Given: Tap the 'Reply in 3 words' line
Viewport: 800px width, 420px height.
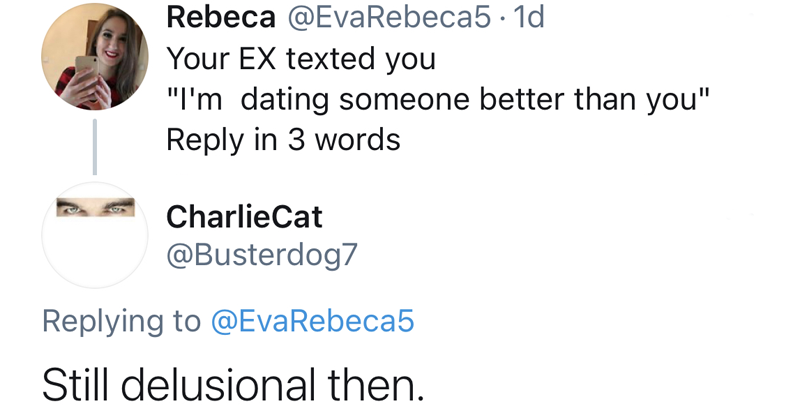Looking at the screenshot, I should click(283, 140).
